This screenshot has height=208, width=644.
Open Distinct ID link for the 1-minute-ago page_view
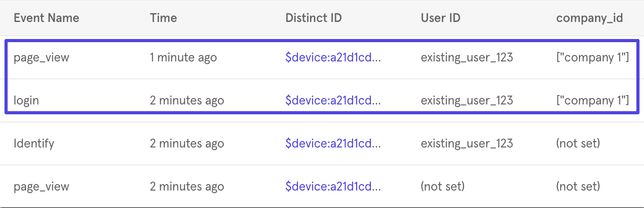(x=333, y=57)
